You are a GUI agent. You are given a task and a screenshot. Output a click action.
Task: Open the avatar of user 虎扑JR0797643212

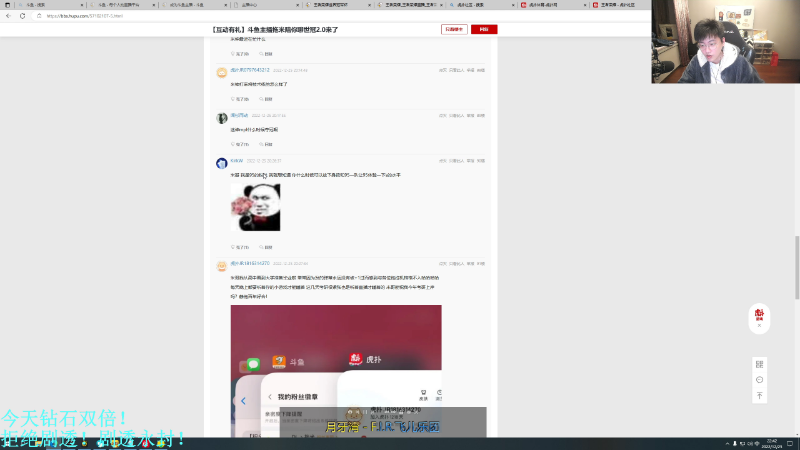(x=221, y=72)
